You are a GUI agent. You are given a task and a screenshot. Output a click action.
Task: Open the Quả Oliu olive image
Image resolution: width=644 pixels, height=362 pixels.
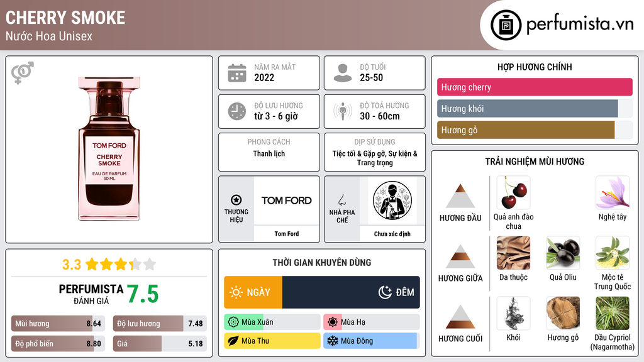(563, 253)
